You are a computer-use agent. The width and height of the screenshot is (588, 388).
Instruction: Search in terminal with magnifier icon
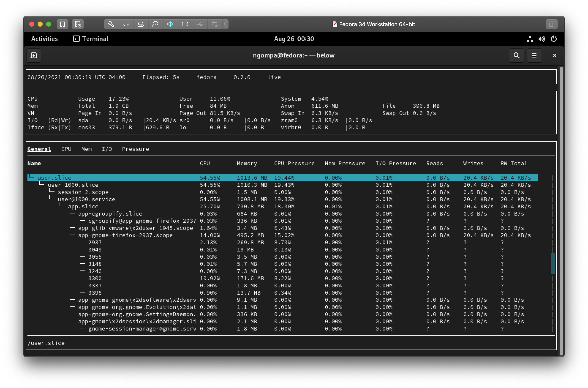click(516, 55)
